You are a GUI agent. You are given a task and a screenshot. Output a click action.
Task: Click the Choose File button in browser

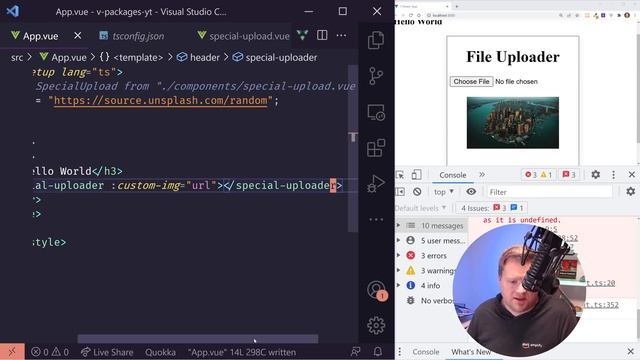click(x=471, y=82)
